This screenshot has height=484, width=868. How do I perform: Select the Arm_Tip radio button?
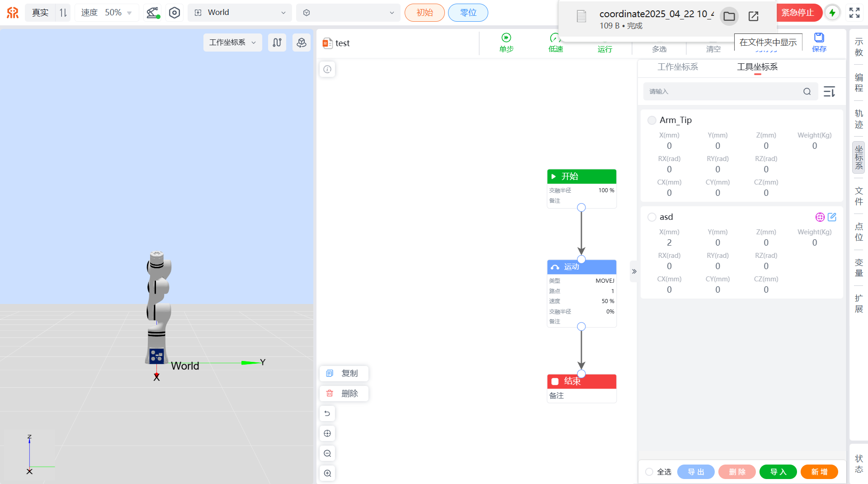click(x=651, y=120)
